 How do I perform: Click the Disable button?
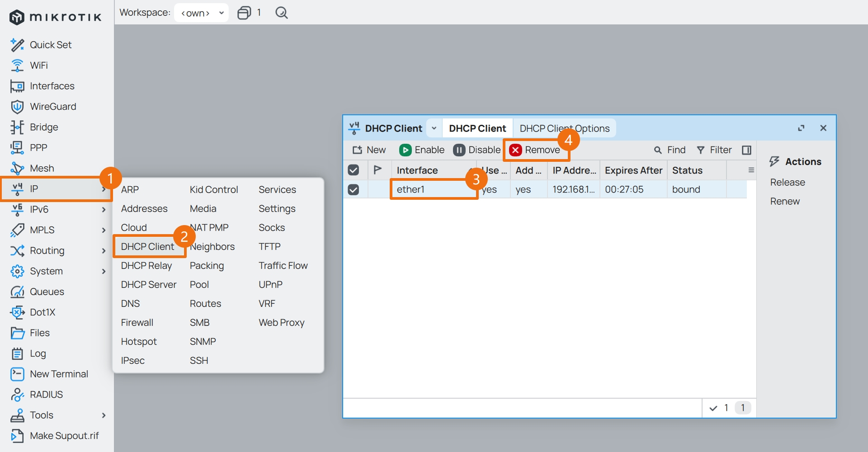[x=477, y=150]
